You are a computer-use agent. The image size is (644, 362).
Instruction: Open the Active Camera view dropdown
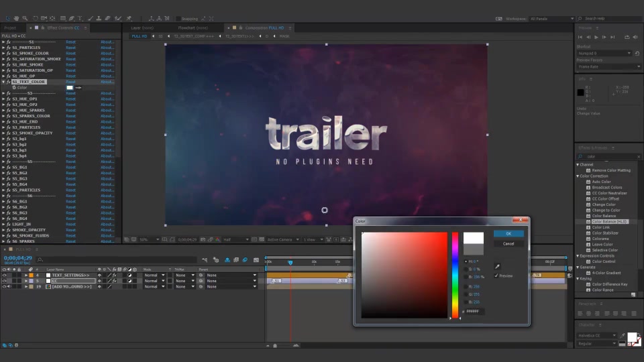283,240
